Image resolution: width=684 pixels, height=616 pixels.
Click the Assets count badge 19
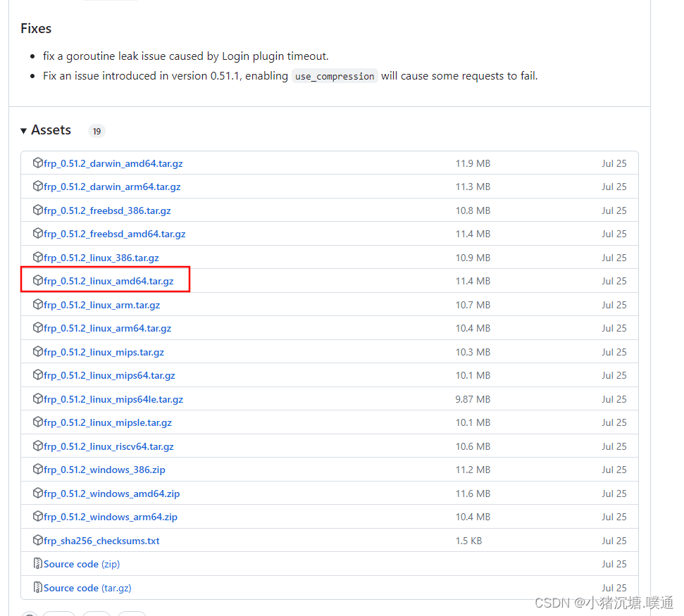pos(97,131)
